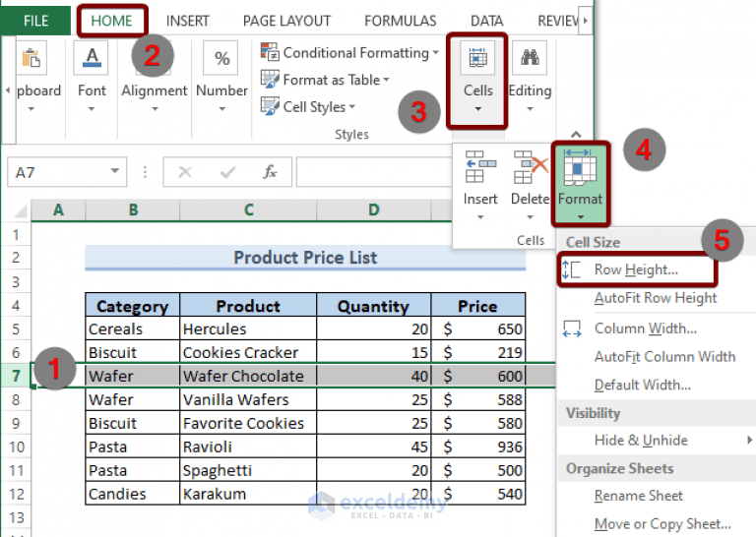Click the Category header cell
The image size is (756, 537).
[133, 306]
